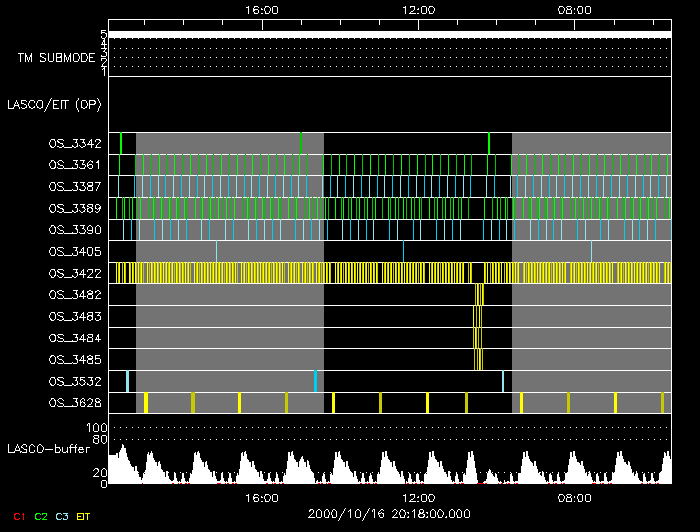Viewport: 700px width, 532px height.
Task: Select the OS_3422 row label
Action: pos(74,273)
